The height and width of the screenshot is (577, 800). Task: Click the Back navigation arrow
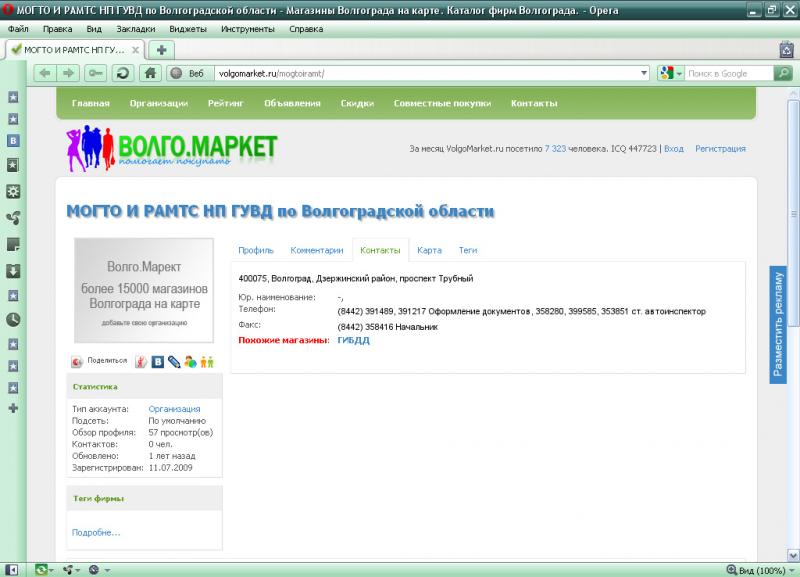click(45, 73)
